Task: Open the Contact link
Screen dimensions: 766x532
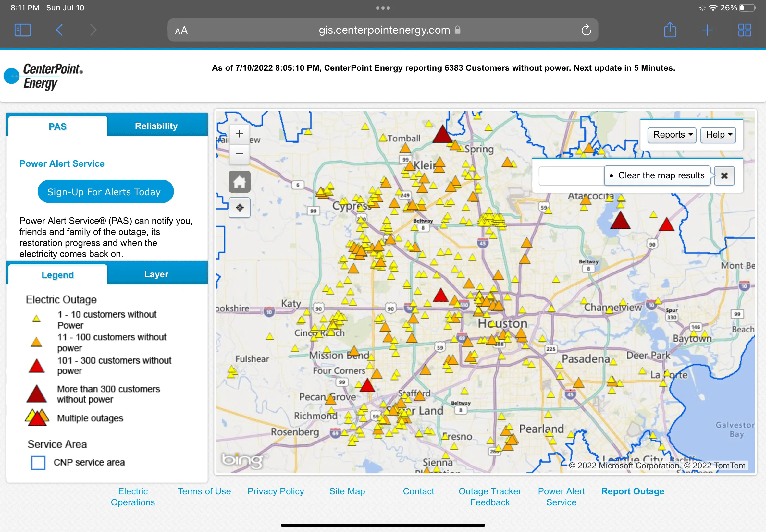Action: pyautogui.click(x=418, y=491)
